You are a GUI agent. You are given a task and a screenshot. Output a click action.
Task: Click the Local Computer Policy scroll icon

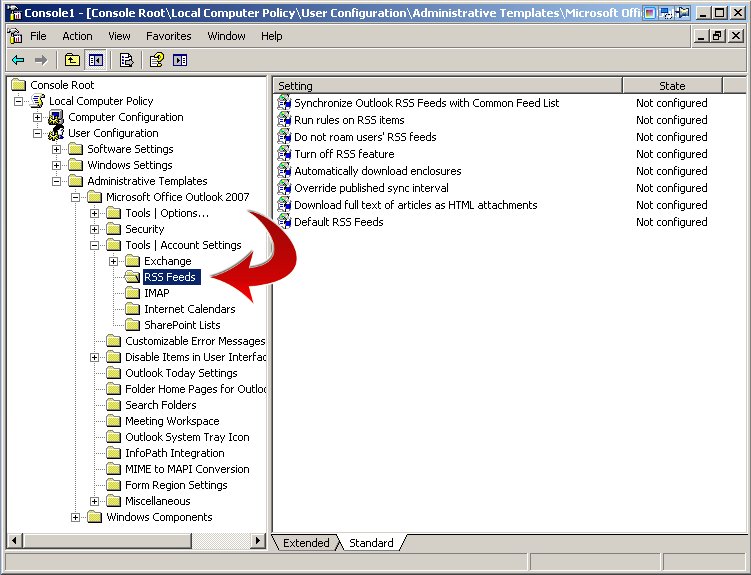tap(37, 101)
